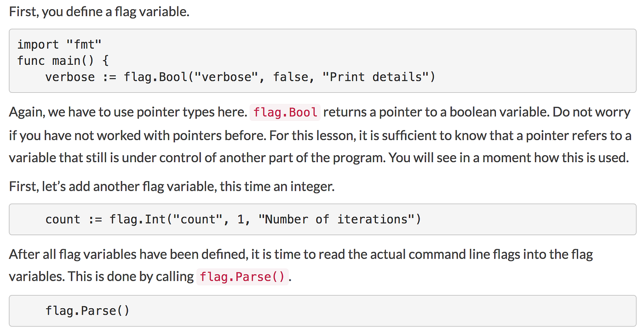Click the paragraph starting 'Again, we have to use pointer'
This screenshot has height=334, width=644.
(x=320, y=136)
